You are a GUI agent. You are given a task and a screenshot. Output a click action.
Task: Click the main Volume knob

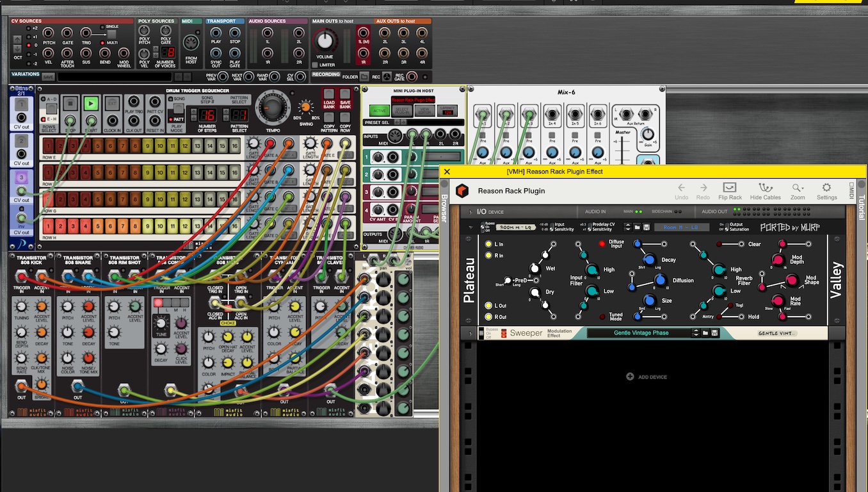click(325, 40)
